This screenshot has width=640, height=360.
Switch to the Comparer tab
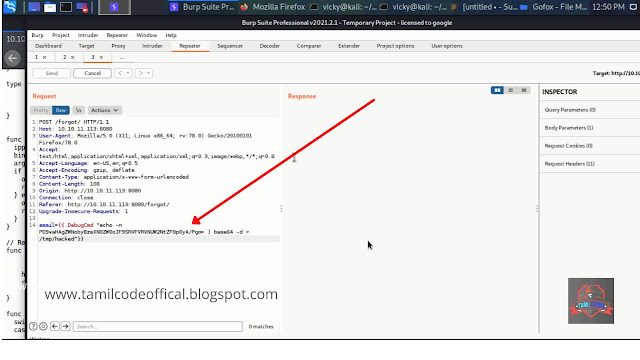coord(309,46)
